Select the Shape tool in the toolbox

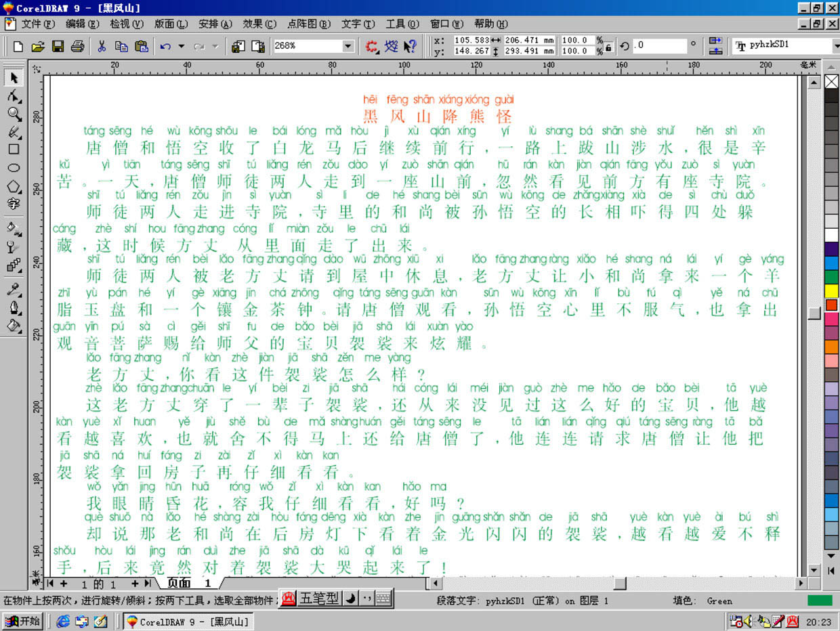tap(14, 96)
